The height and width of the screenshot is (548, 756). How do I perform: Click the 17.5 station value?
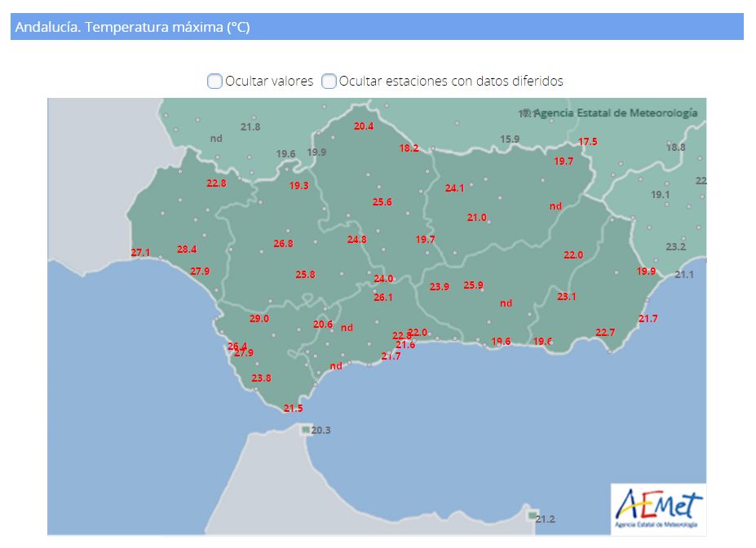coord(588,142)
